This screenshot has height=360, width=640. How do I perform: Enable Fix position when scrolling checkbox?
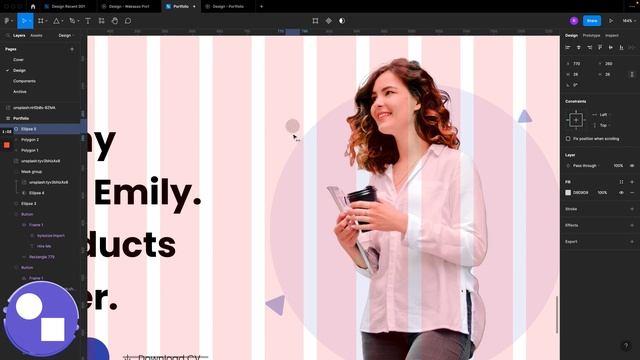(x=568, y=139)
